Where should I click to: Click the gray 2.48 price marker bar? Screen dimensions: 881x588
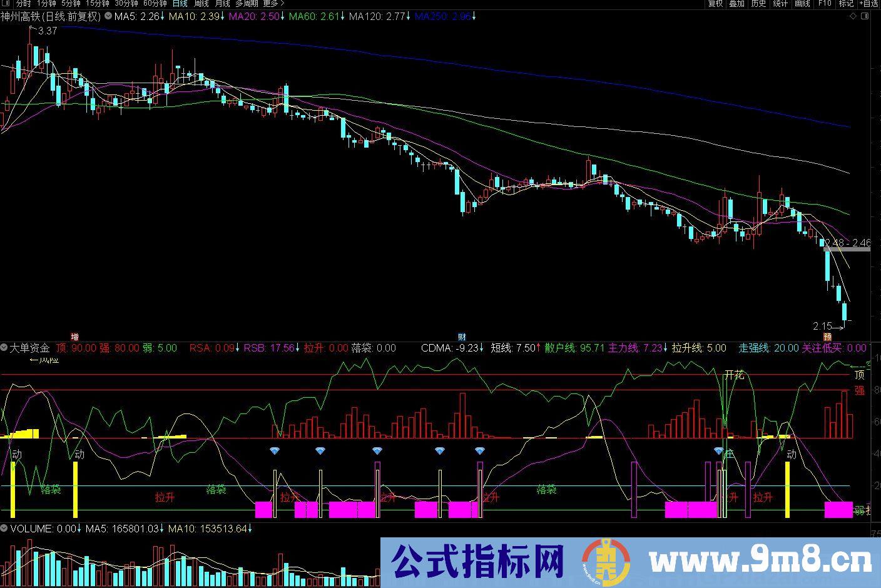coord(847,250)
